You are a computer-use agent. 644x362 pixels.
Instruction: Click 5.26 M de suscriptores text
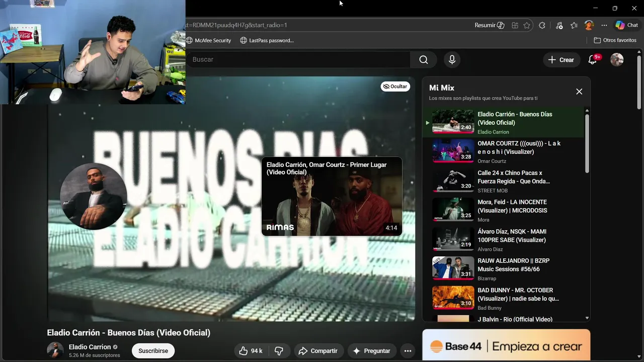[x=95, y=355]
